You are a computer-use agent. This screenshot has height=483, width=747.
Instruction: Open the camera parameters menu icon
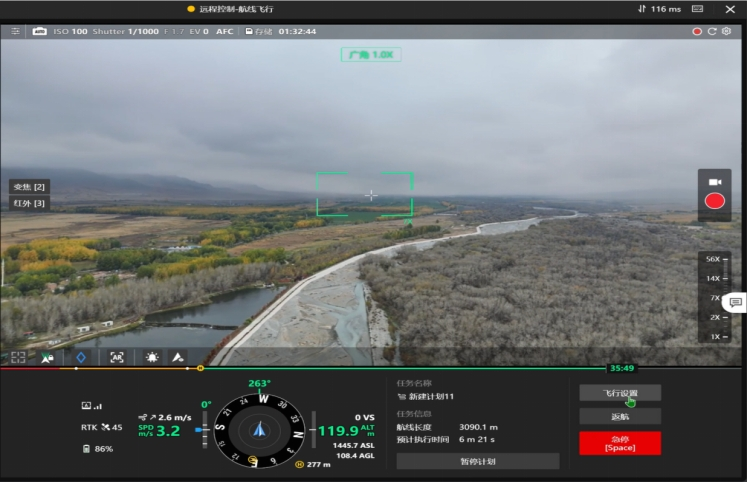tap(15, 31)
